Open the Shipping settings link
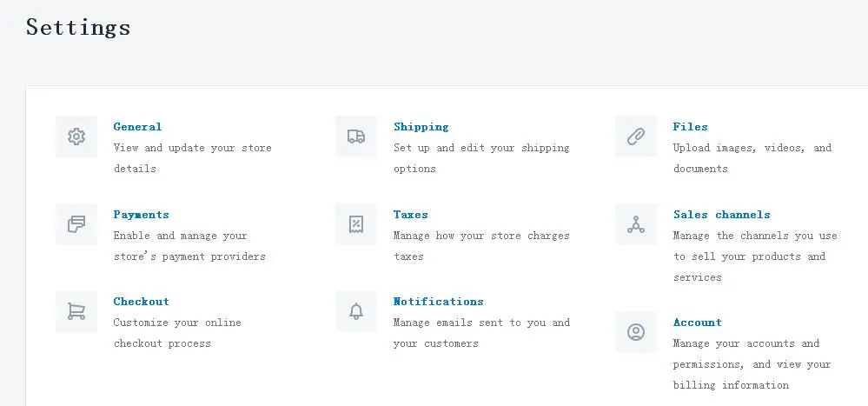868x406 pixels. pyautogui.click(x=421, y=127)
